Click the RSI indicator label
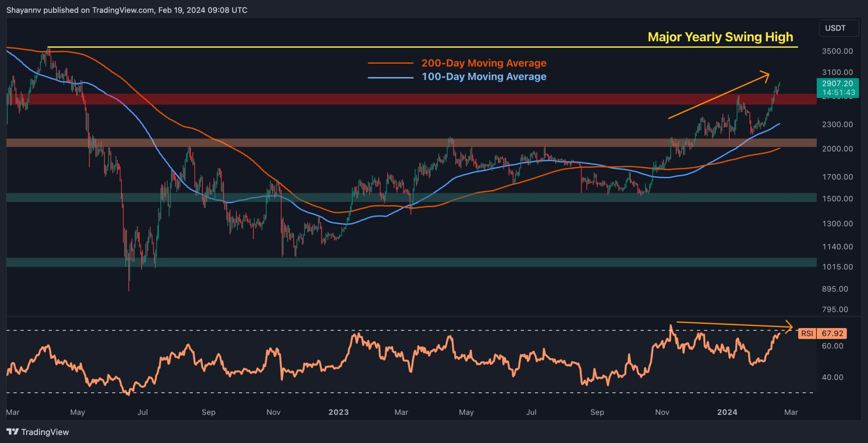Screen dimensions: 868x443 [x=807, y=334]
